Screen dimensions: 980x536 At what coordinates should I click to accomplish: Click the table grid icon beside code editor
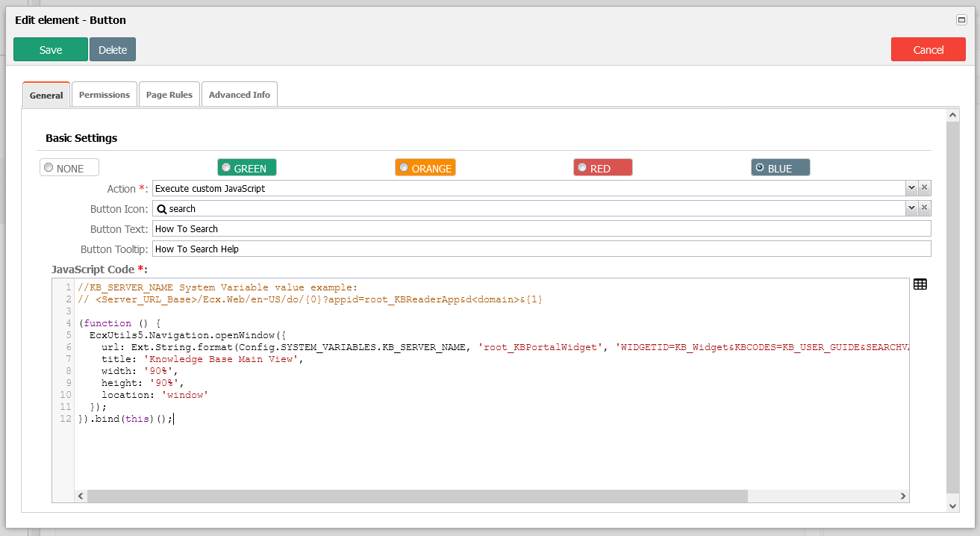tap(920, 284)
